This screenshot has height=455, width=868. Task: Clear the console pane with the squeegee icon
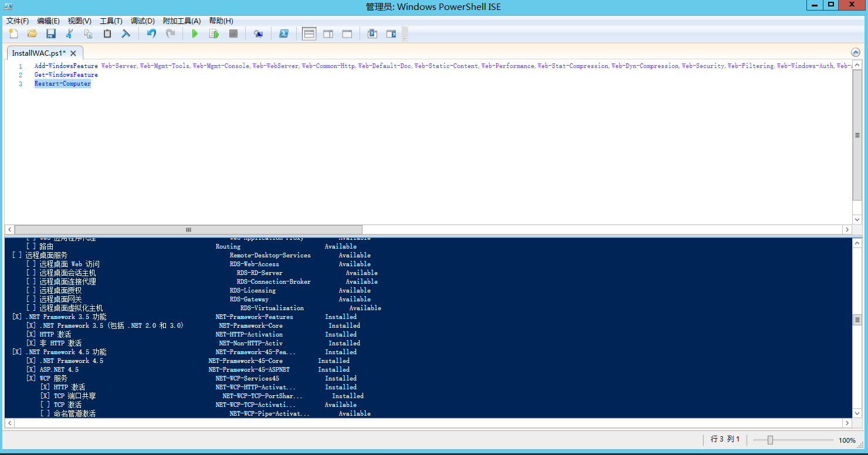coord(126,34)
